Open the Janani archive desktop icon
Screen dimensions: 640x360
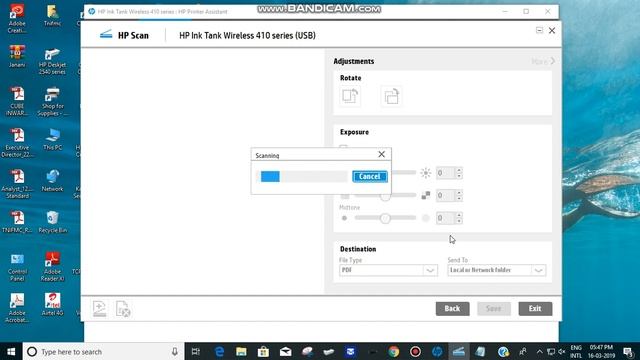tap(17, 56)
